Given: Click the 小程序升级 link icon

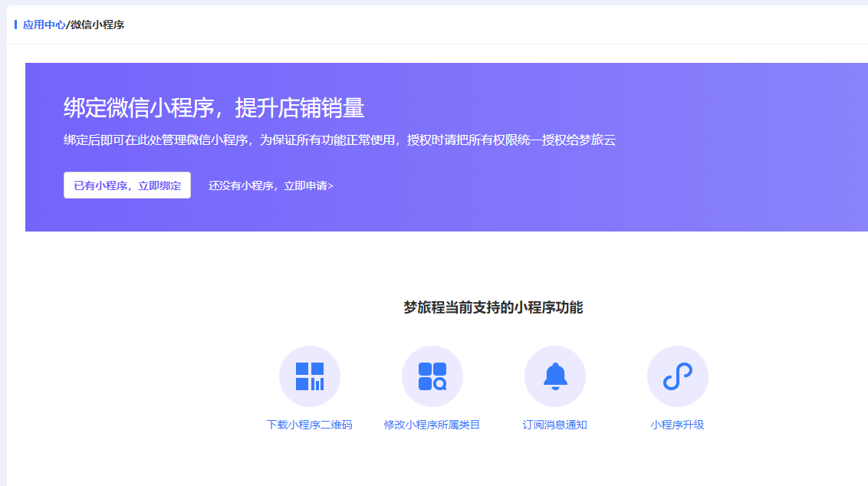Looking at the screenshot, I should tap(678, 376).
